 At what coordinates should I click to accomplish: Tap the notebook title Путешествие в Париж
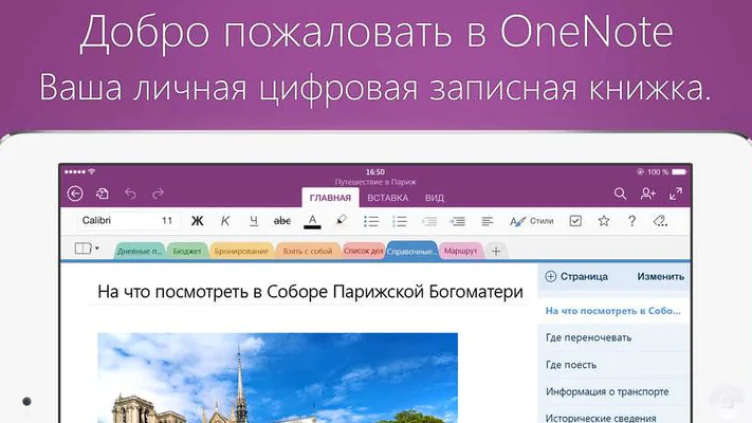tap(376, 182)
